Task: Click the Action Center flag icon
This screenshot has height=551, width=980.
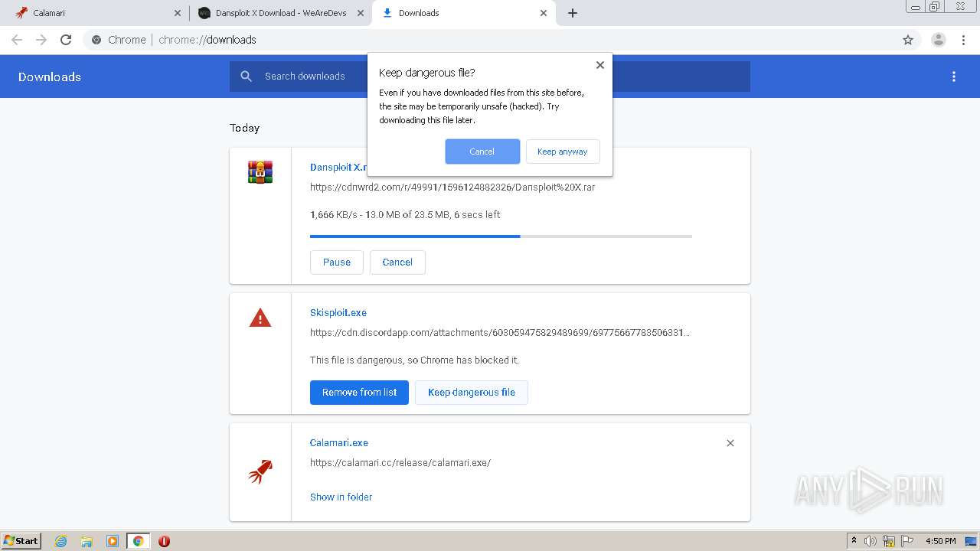Action: coord(907,541)
